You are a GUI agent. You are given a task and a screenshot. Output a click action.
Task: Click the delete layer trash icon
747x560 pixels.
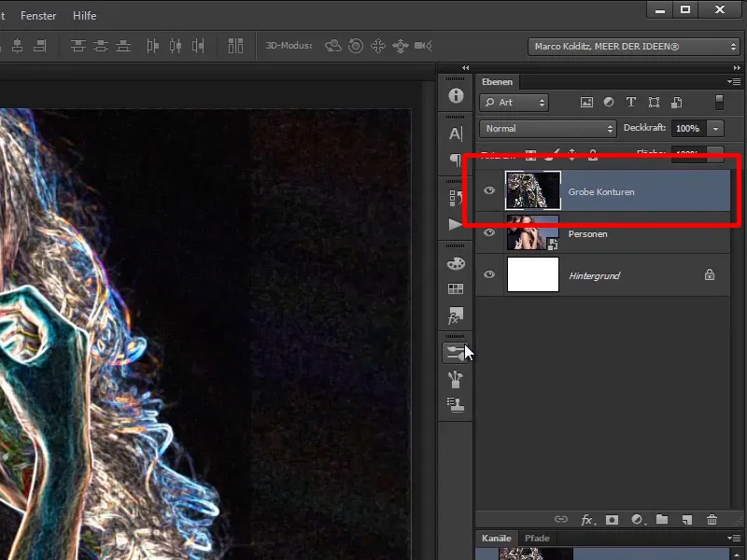click(712, 520)
